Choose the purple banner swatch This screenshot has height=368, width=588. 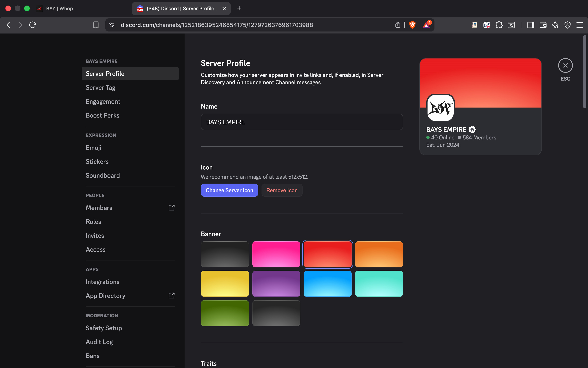276,284
